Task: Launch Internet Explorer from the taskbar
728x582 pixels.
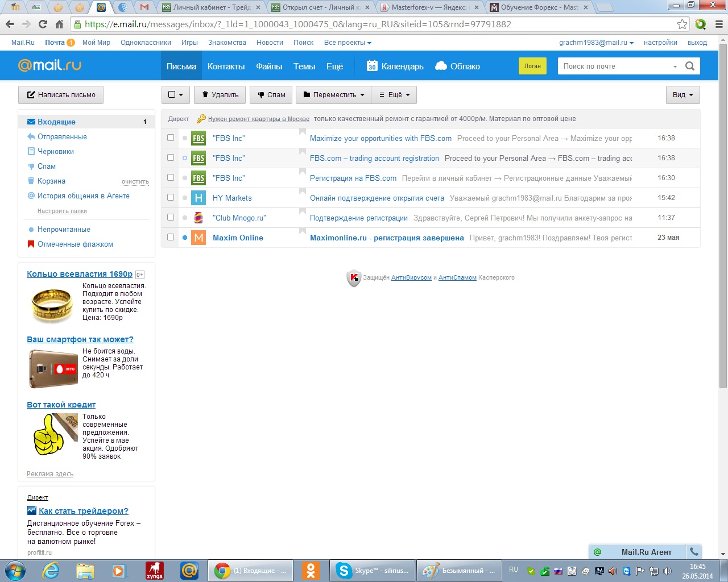Action: pos(51,570)
